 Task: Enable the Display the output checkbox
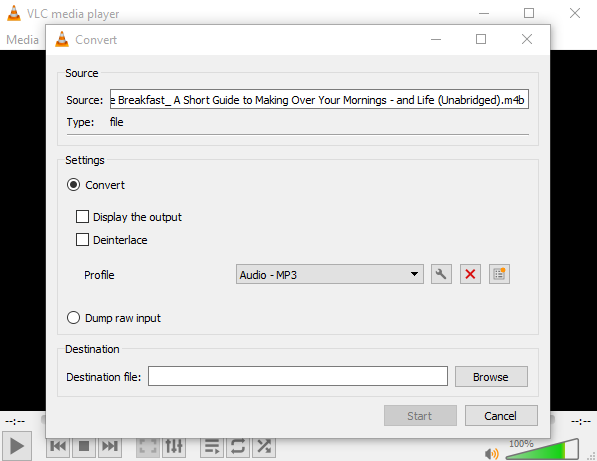pyautogui.click(x=82, y=217)
